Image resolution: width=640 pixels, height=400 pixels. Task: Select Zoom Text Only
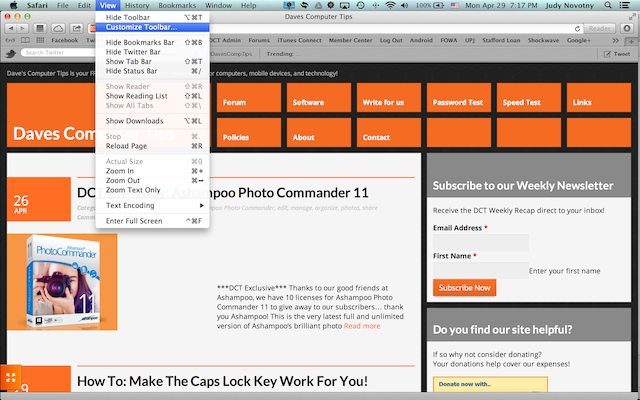tap(153, 190)
